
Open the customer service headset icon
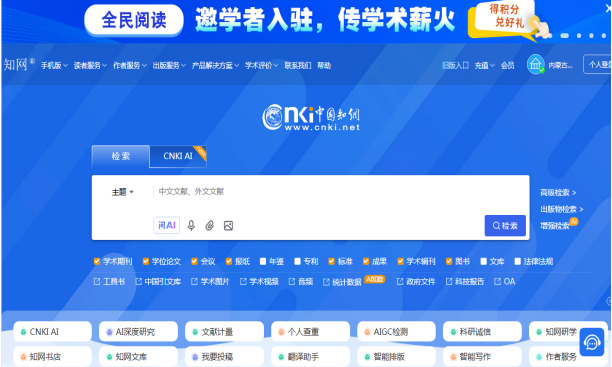(592, 342)
